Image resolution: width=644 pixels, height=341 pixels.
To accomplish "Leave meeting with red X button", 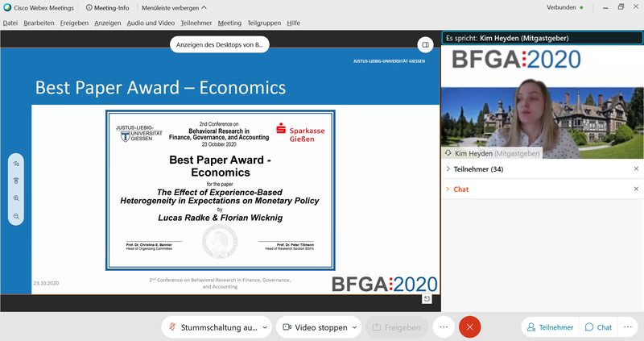I will point(470,327).
